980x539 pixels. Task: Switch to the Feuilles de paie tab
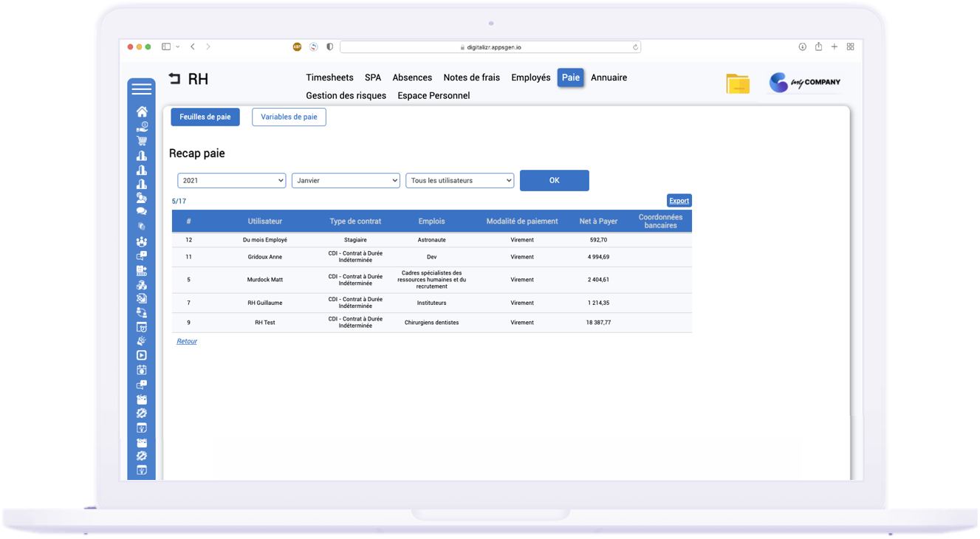205,117
